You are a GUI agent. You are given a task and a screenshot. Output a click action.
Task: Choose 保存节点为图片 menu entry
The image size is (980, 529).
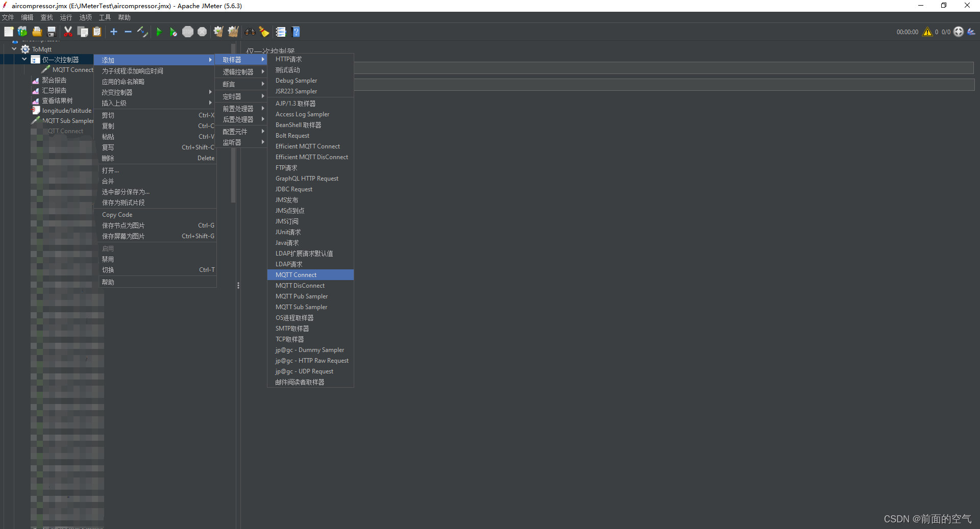click(155, 225)
